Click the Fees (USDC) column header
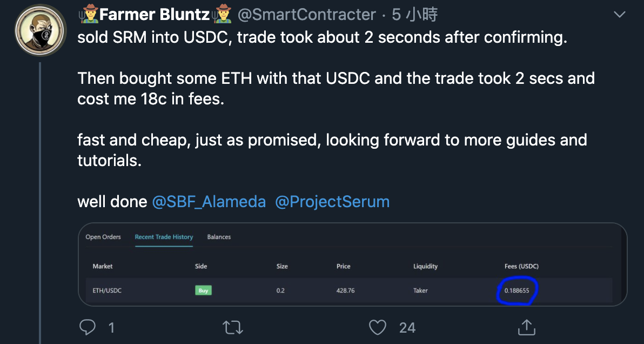 tap(521, 266)
